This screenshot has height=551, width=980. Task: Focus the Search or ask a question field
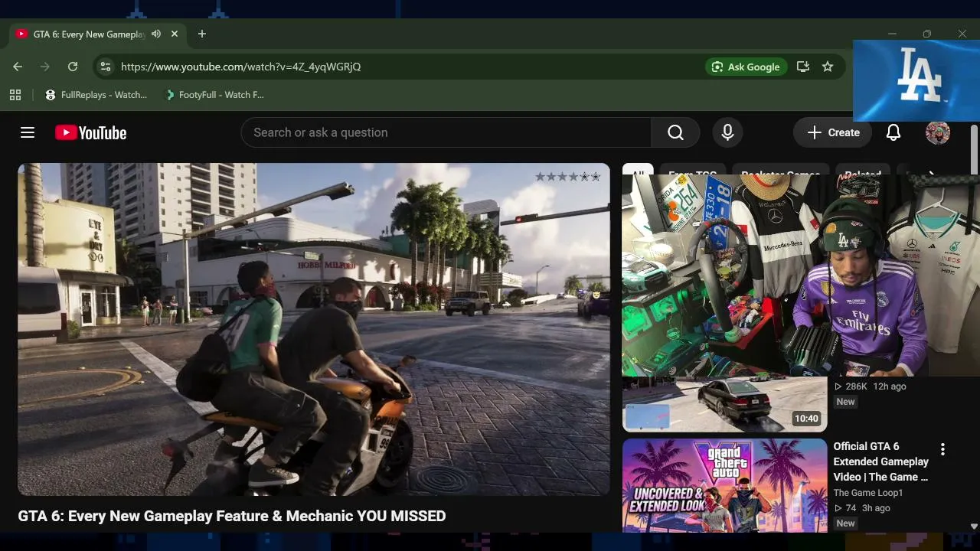coord(446,132)
